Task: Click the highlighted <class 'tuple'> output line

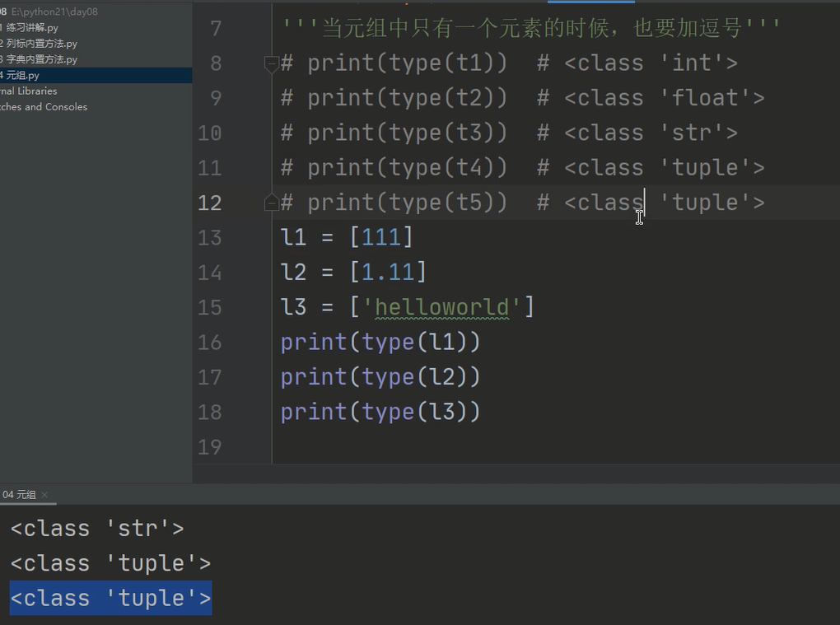Action: [111, 598]
